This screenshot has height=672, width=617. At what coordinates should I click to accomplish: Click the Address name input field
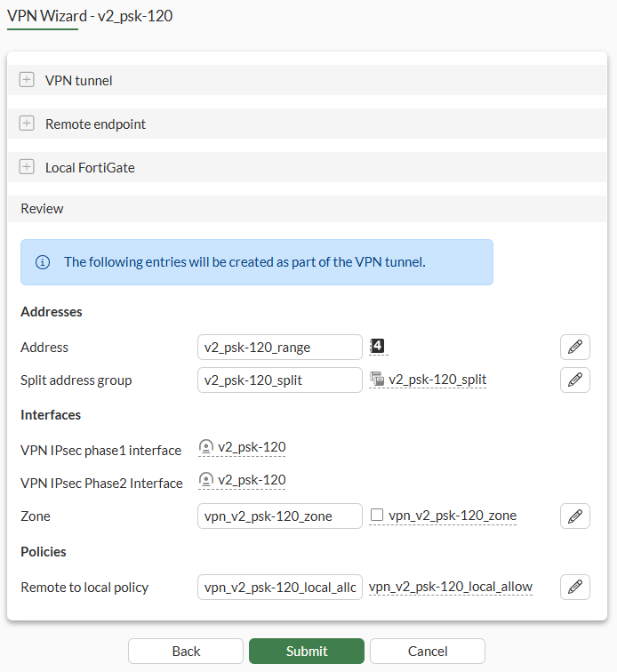(279, 348)
